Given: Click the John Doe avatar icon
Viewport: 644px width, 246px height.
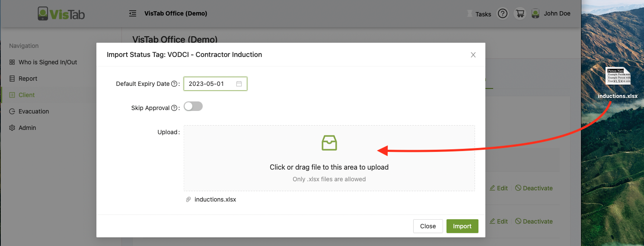Looking at the screenshot, I should coord(536,13).
